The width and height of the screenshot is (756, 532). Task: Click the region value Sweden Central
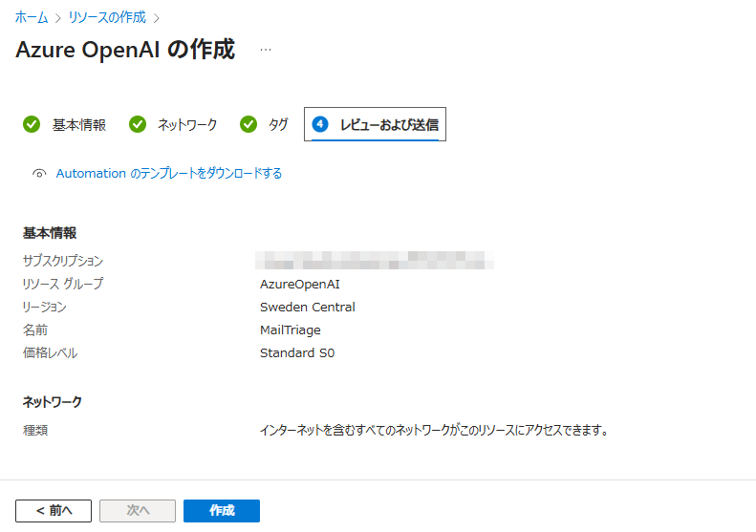tap(307, 307)
